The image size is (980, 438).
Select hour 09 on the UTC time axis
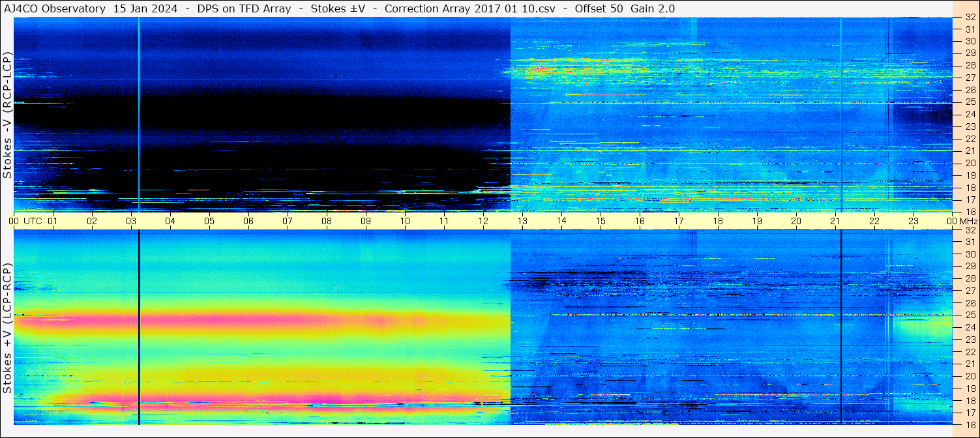tap(366, 221)
